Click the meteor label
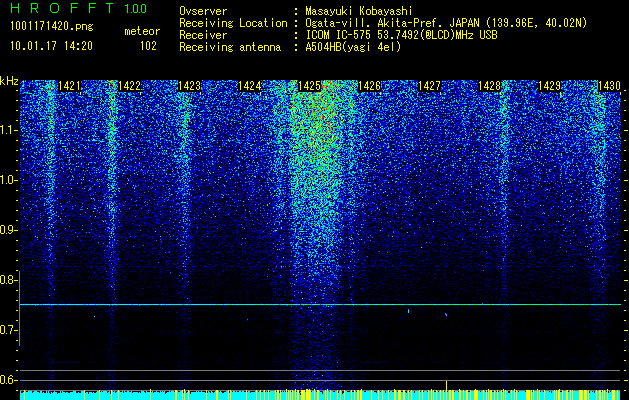Viewport: 629px width, 400px height. 142,31
